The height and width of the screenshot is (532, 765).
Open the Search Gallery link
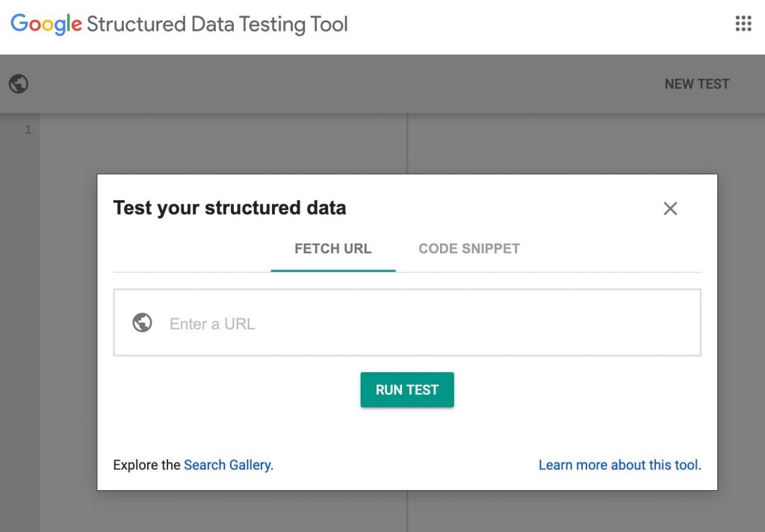pos(227,464)
